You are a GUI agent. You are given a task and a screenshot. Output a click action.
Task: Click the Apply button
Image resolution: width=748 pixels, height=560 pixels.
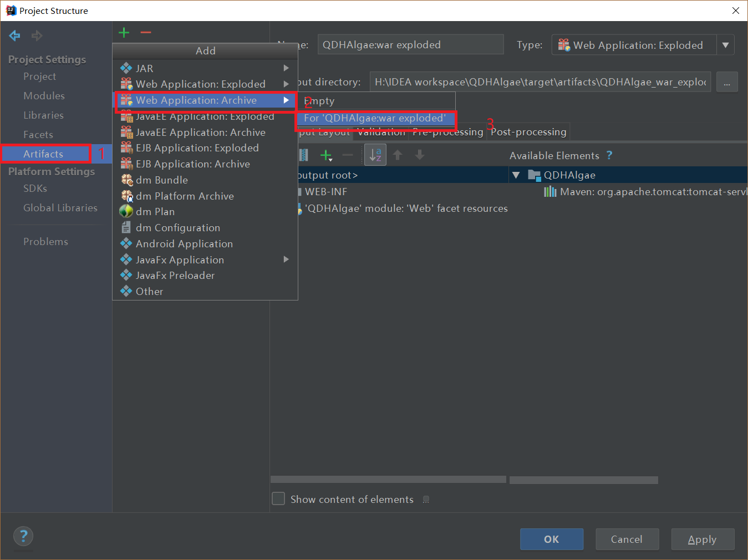point(703,539)
